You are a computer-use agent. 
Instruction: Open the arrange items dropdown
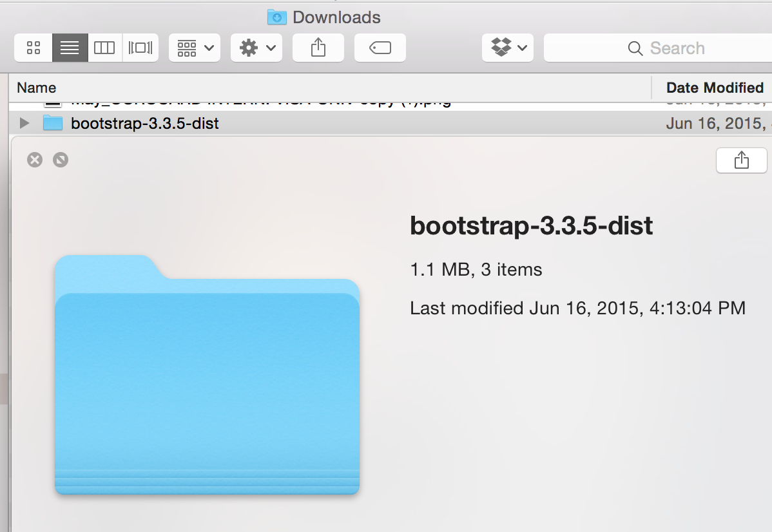pyautogui.click(x=195, y=48)
